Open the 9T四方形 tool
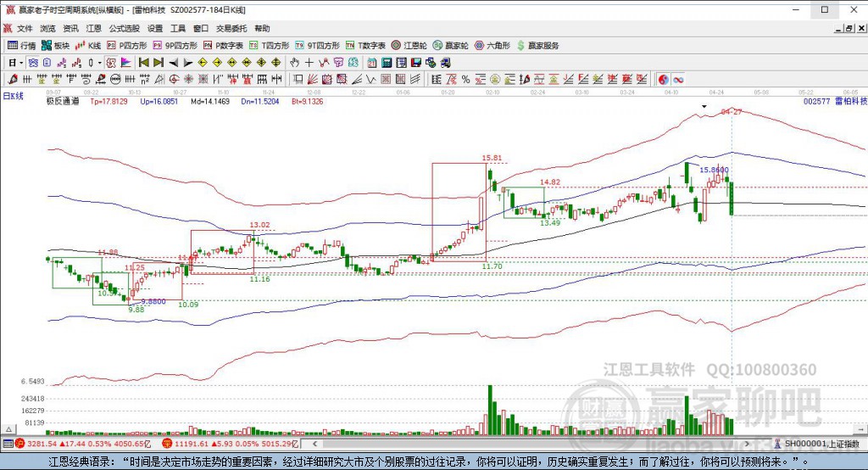Viewport: 868px width, 470px height. pos(317,46)
